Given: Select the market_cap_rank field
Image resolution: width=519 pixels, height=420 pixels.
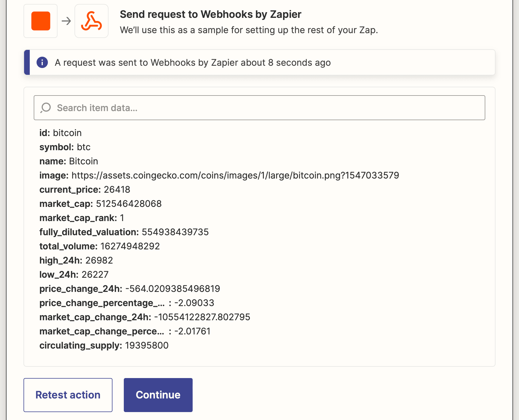Looking at the screenshot, I should click(82, 218).
